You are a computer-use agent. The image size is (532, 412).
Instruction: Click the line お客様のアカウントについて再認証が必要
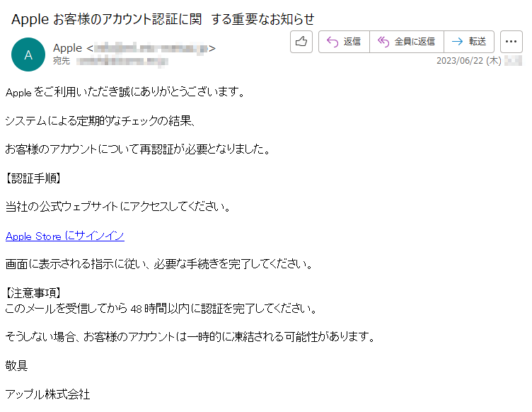coord(138,149)
